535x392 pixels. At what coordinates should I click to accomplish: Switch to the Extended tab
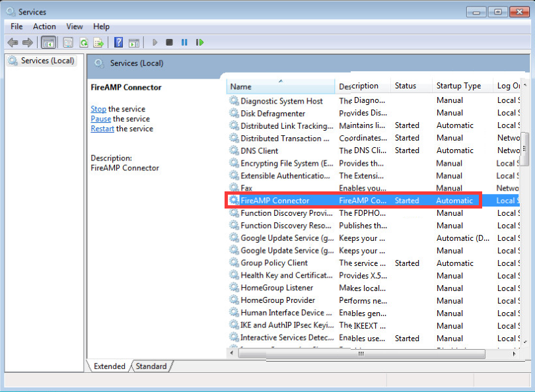[110, 366]
